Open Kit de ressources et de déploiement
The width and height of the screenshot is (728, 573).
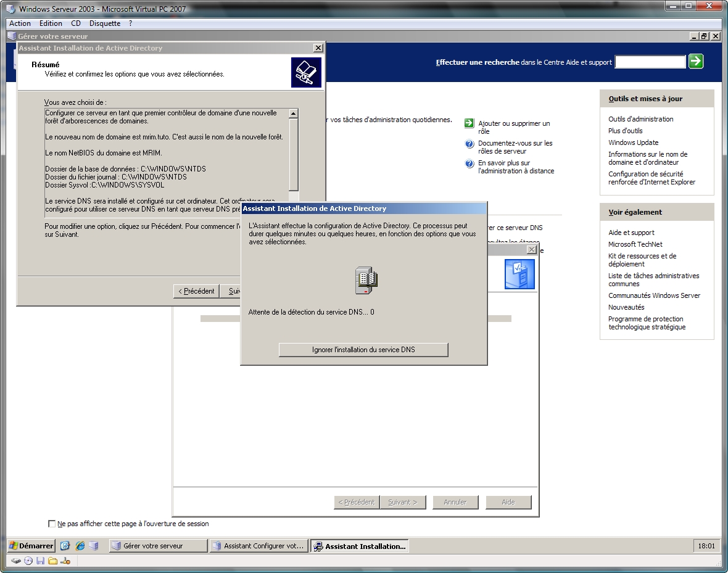click(x=642, y=260)
